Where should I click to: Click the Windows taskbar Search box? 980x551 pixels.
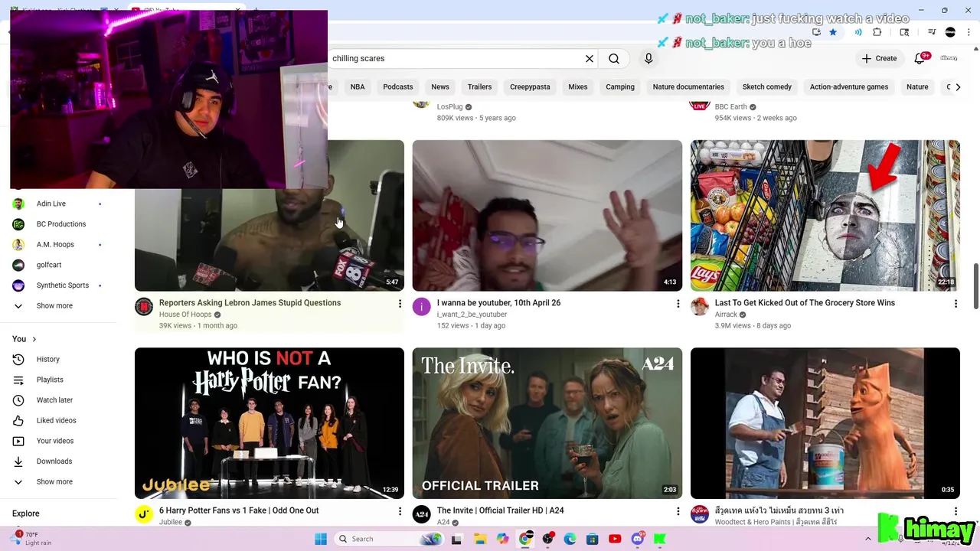click(389, 539)
